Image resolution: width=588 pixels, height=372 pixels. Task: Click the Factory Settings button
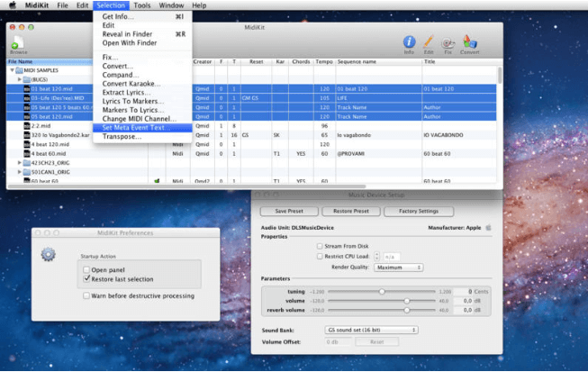pyautogui.click(x=419, y=211)
